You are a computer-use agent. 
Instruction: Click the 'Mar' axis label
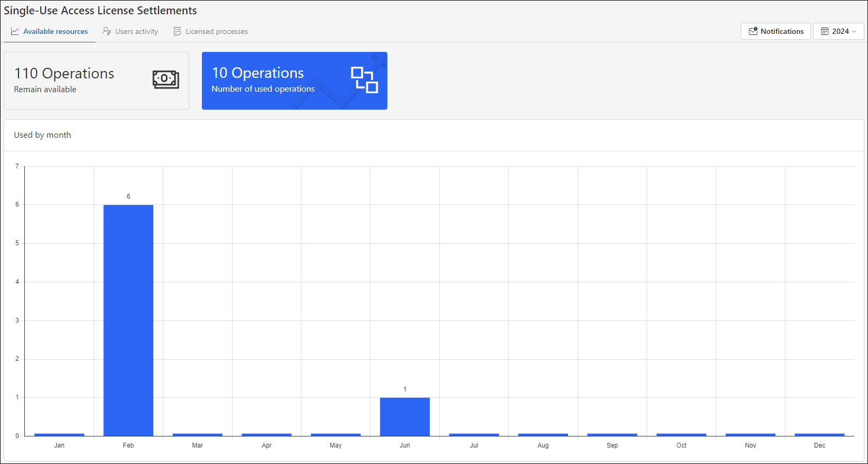click(198, 445)
